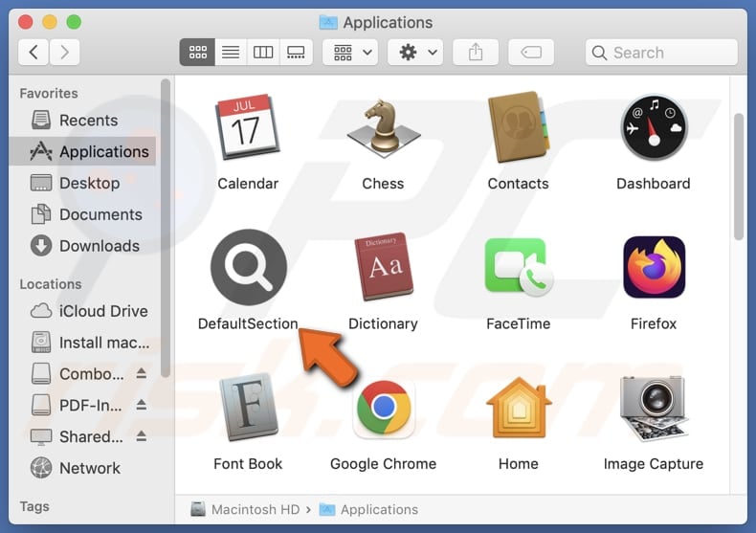
Task: Open the Calendar app icon
Action: [248, 127]
